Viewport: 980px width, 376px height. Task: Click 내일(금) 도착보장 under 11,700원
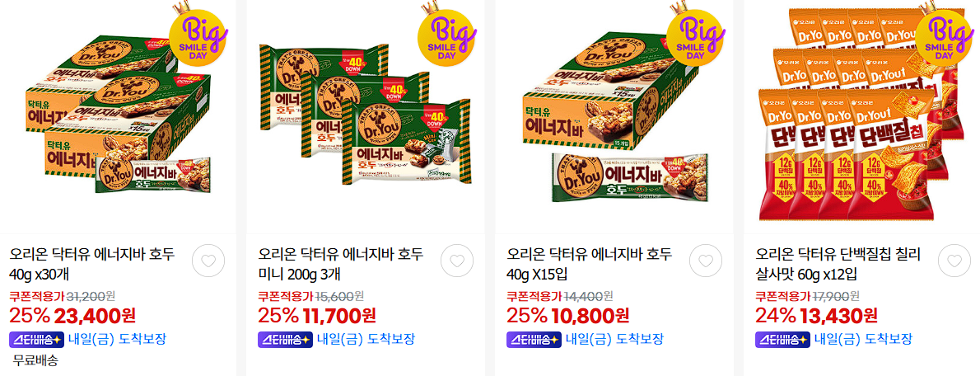pos(366,340)
